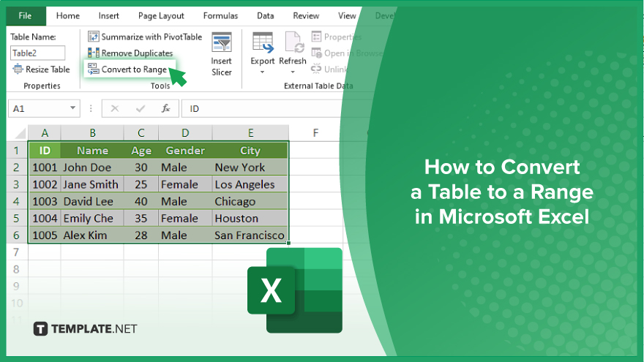Image resolution: width=644 pixels, height=362 pixels.
Task: Switch to the Home tab
Action: 68,16
